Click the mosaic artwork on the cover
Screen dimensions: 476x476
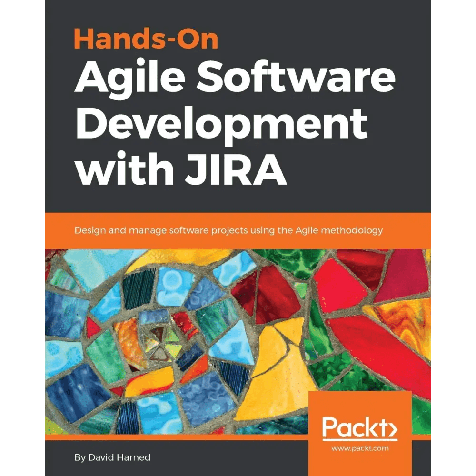click(x=238, y=341)
